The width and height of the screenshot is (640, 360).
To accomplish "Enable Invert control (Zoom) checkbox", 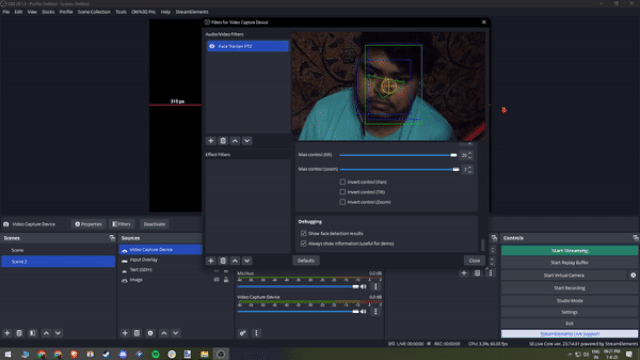I will point(342,202).
